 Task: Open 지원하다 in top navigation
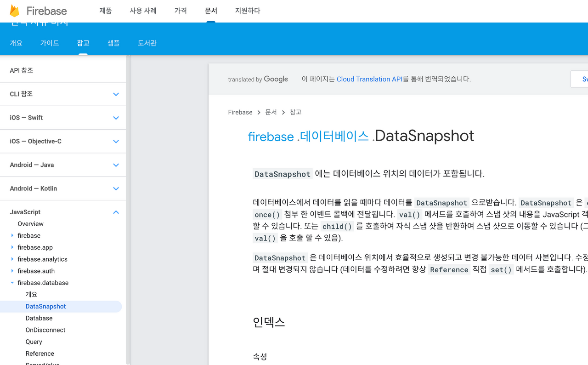(x=248, y=11)
